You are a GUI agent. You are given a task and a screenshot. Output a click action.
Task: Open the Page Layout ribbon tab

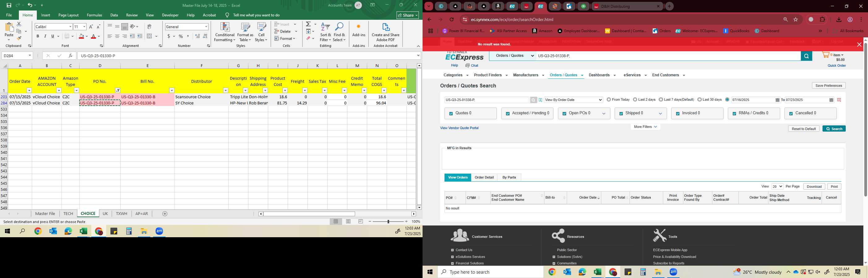(68, 15)
